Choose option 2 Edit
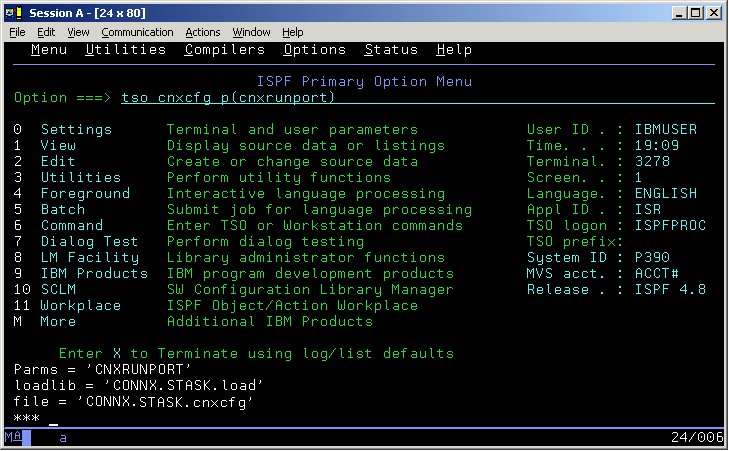The height and width of the screenshot is (451, 729). tap(58, 162)
